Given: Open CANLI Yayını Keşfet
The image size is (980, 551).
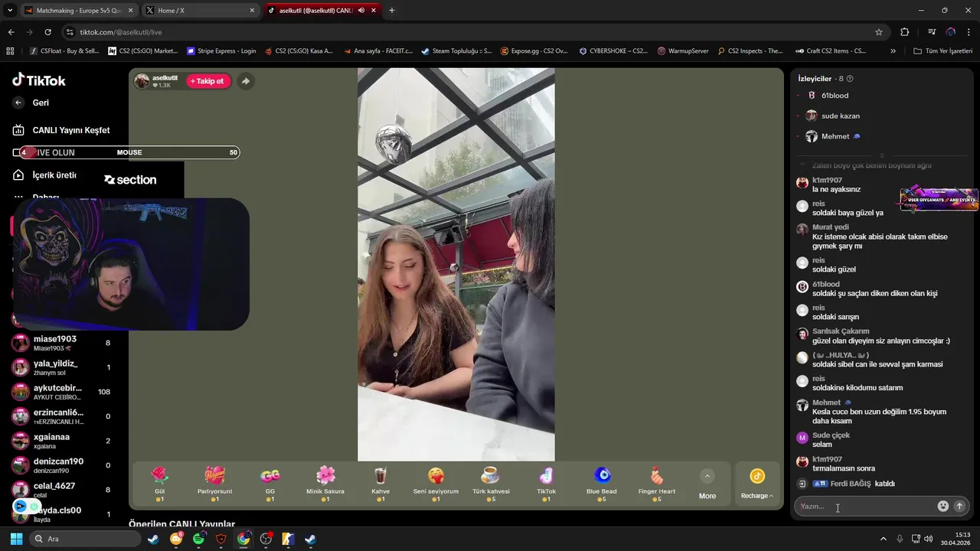Looking at the screenshot, I should 61,130.
